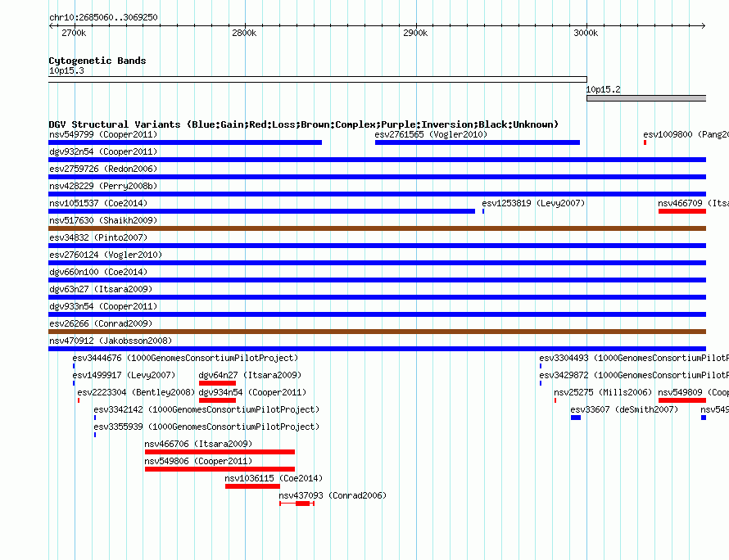
Task: Click the Cytogenetic Bands track title
Action: (97, 61)
